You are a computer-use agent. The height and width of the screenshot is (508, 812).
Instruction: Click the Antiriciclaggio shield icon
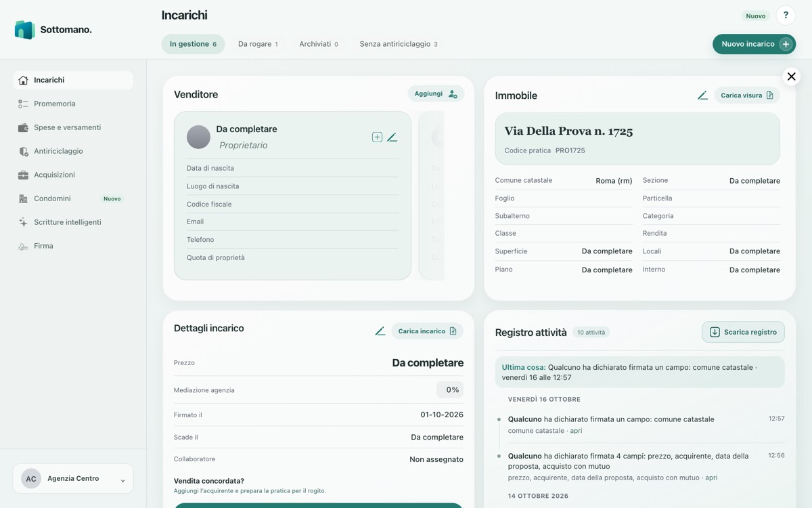[x=23, y=151]
